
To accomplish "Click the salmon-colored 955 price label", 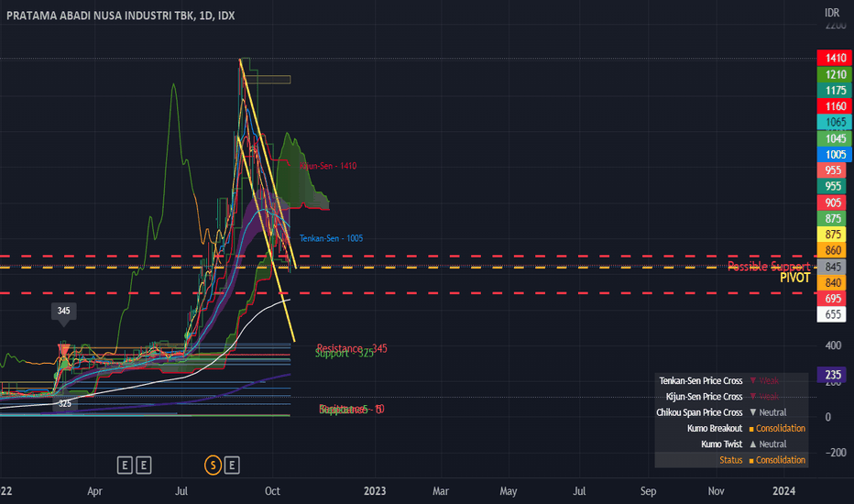I will 832,170.
